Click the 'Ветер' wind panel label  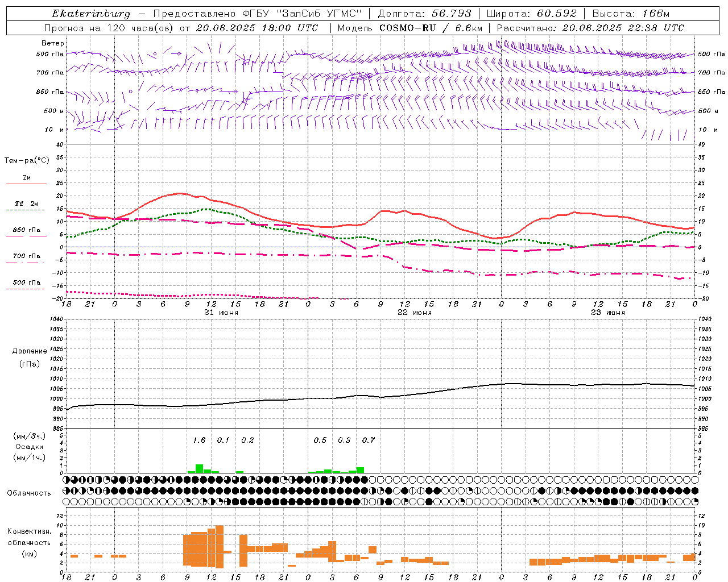[x=53, y=43]
